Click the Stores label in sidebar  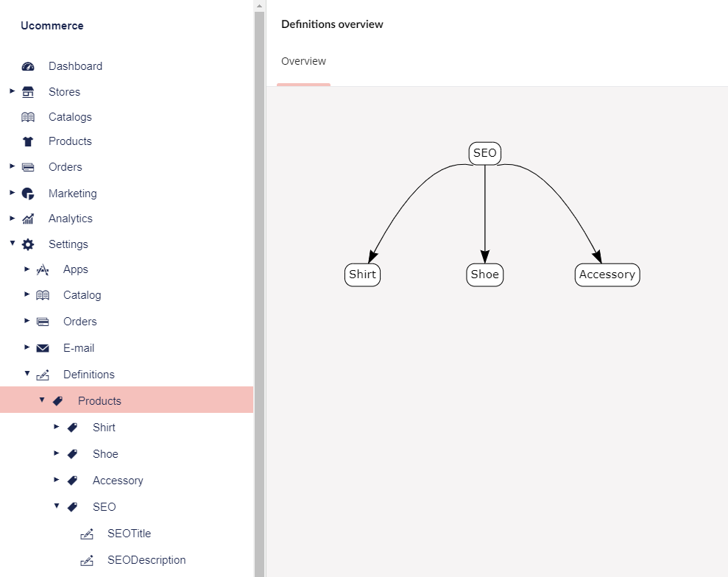tap(64, 92)
